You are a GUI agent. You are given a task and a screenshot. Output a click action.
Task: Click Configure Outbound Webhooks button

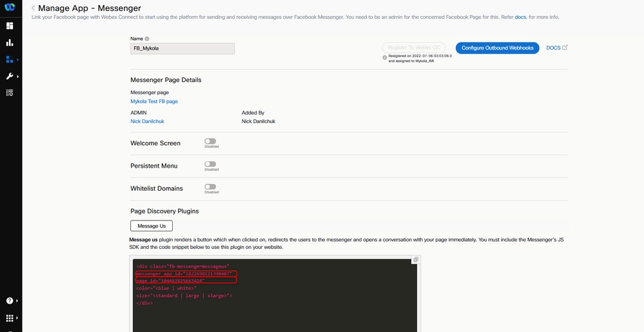[498, 48]
